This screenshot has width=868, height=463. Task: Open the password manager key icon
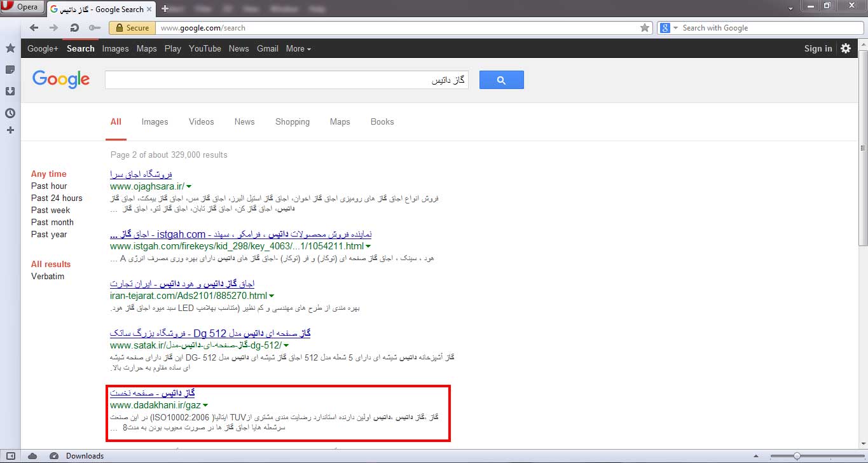[94, 28]
